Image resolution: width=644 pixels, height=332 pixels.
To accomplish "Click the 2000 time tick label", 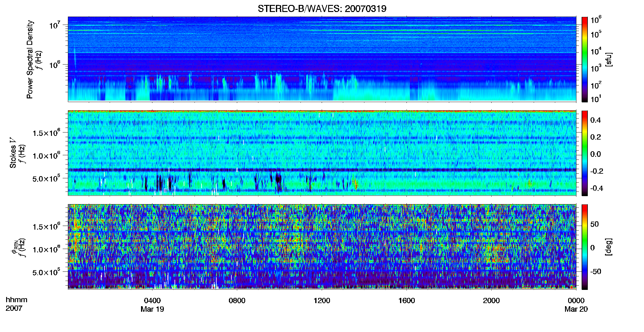I will click(491, 300).
